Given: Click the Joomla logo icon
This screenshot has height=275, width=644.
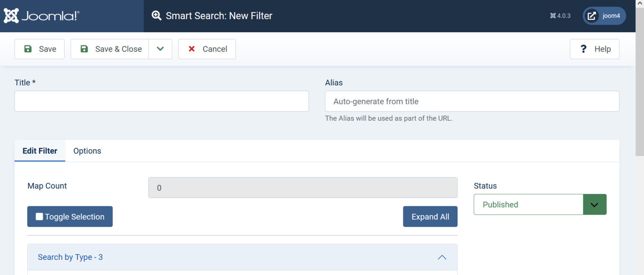Looking at the screenshot, I should [x=11, y=16].
